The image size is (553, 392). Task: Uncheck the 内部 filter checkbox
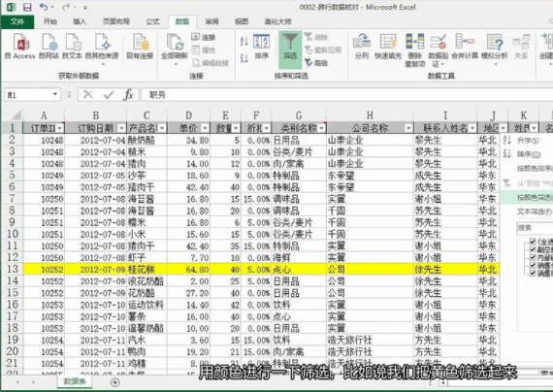point(533,257)
